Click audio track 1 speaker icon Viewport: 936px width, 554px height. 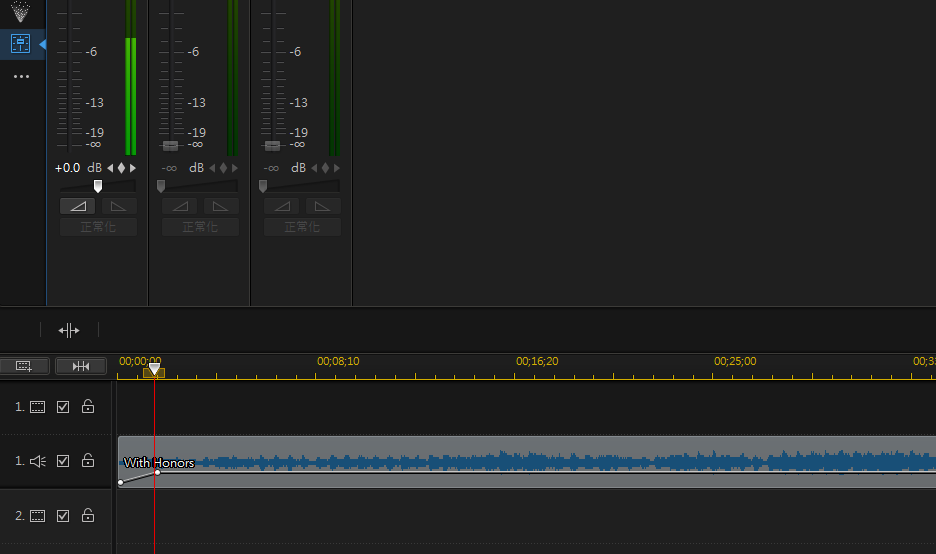tap(38, 461)
